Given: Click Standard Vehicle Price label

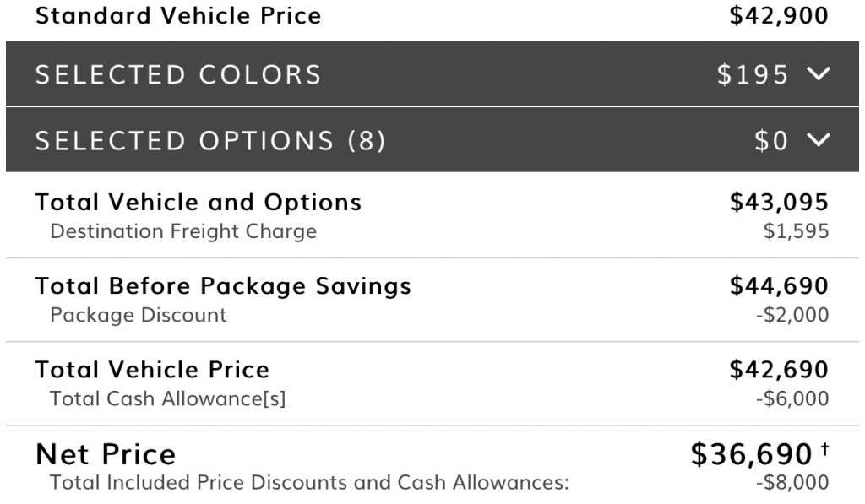Looking at the screenshot, I should [178, 15].
